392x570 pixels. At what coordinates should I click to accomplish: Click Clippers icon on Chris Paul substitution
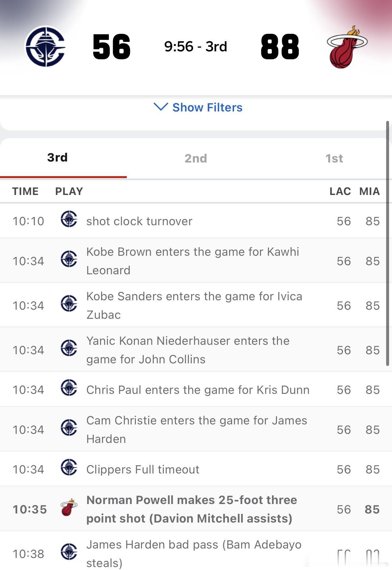point(69,387)
